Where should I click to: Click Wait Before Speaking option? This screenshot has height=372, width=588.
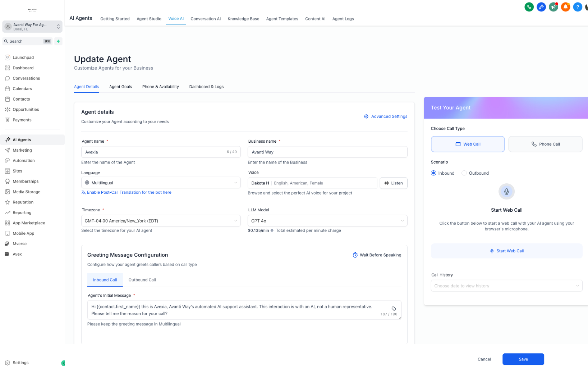[x=377, y=255]
